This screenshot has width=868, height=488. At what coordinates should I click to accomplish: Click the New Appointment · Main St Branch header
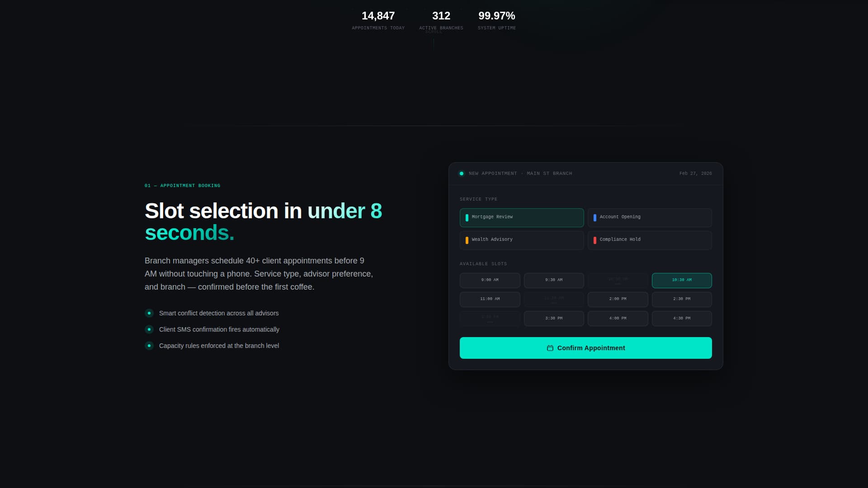[x=520, y=174]
